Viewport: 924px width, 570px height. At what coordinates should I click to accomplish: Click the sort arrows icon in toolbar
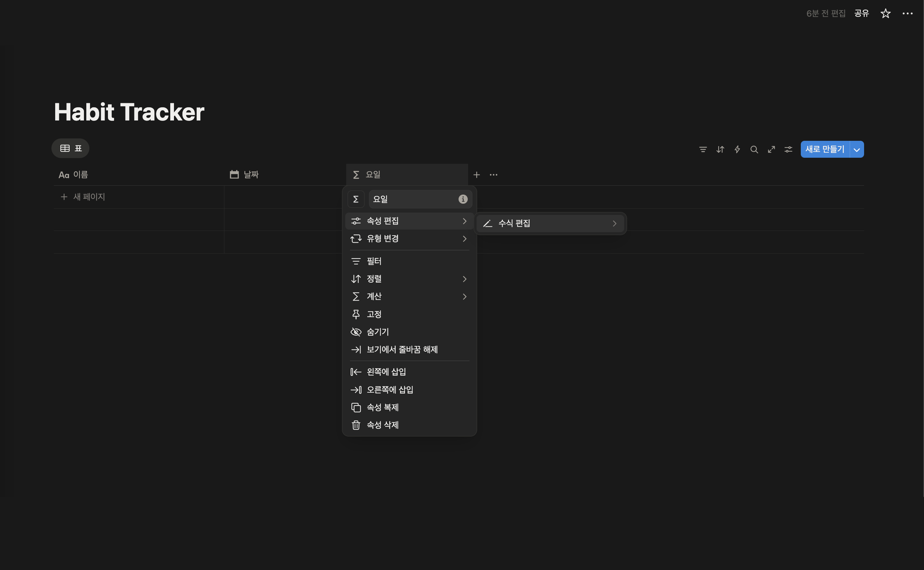[x=720, y=150]
